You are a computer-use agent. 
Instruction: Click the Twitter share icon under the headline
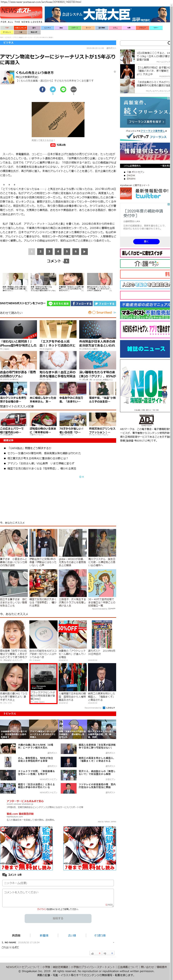point(53,89)
